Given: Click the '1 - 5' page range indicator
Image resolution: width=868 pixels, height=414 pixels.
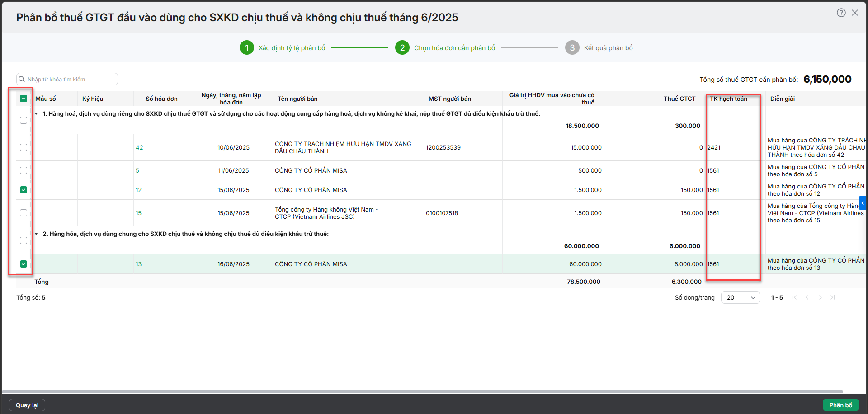Looking at the screenshot, I should (777, 297).
